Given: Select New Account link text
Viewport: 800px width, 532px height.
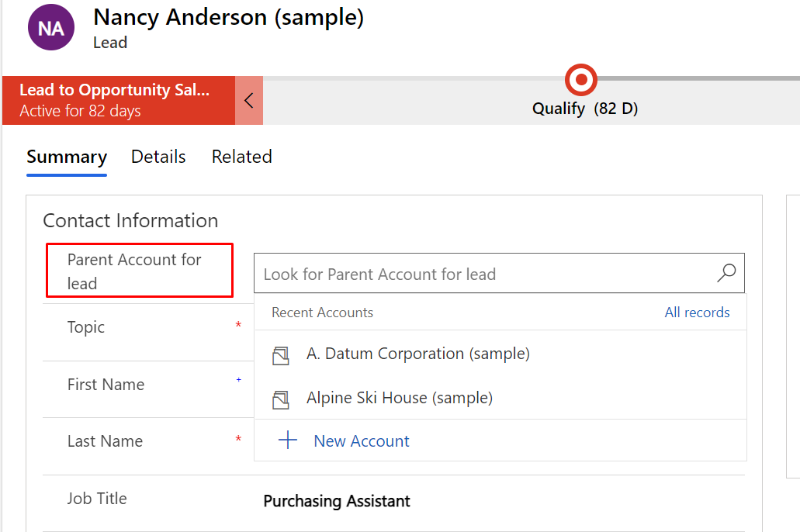Looking at the screenshot, I should pos(362,441).
